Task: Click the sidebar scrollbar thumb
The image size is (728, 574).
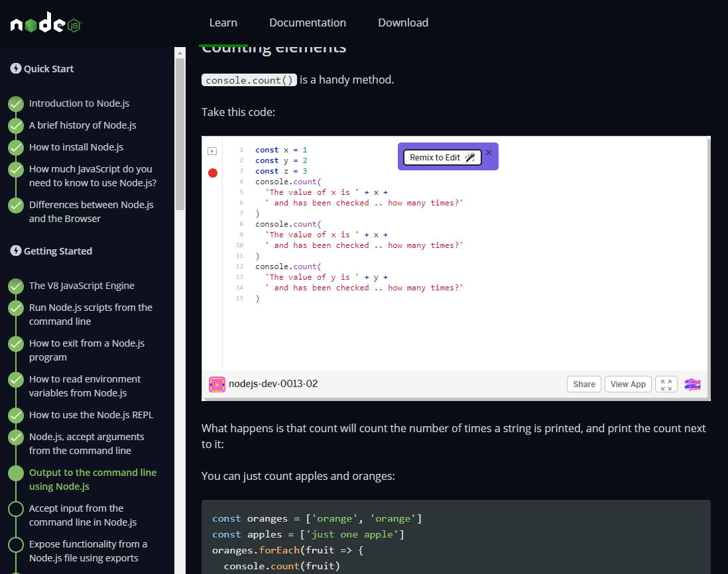Action: [180, 134]
